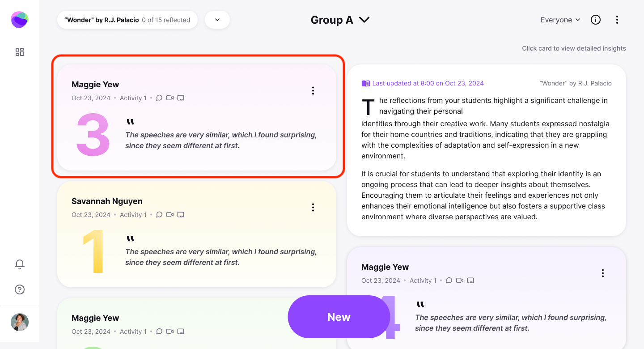Click the info icon in the header
644x349 pixels.
pyautogui.click(x=596, y=20)
